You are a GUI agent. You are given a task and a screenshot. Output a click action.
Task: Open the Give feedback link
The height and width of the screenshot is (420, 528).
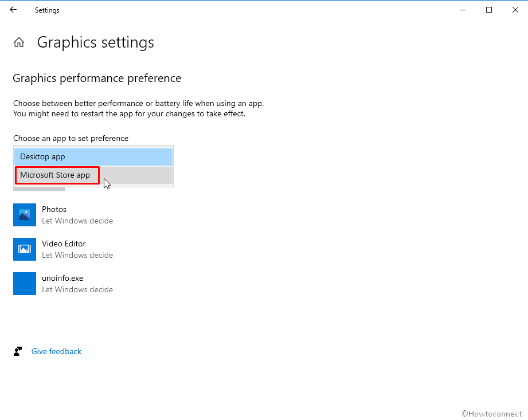[x=56, y=351]
